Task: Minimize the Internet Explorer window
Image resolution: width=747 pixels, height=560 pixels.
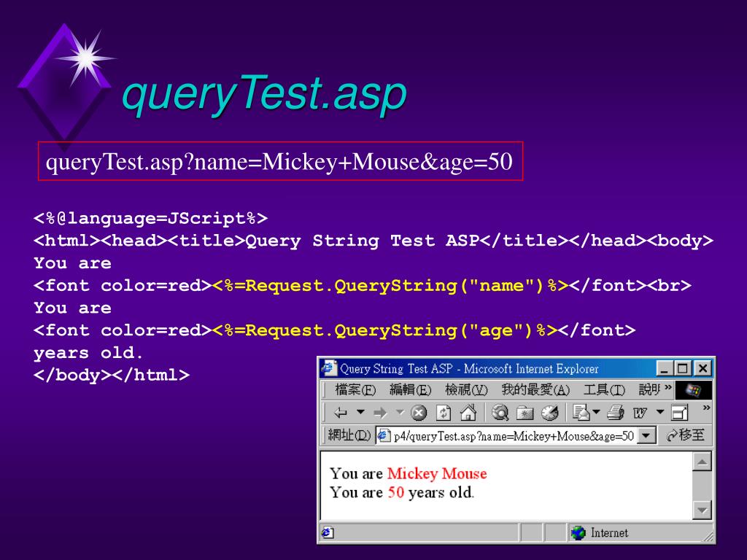Action: pyautogui.click(x=665, y=368)
